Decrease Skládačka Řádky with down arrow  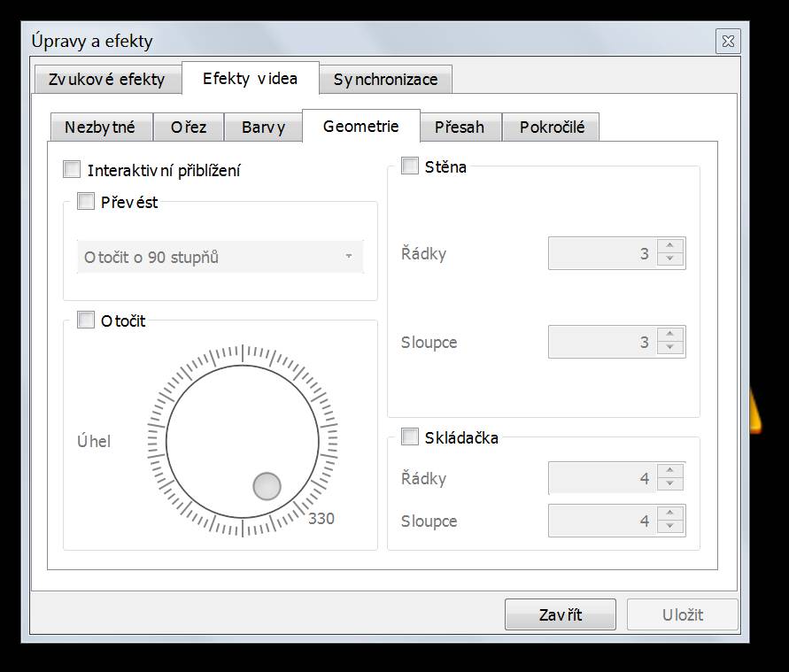pos(669,483)
